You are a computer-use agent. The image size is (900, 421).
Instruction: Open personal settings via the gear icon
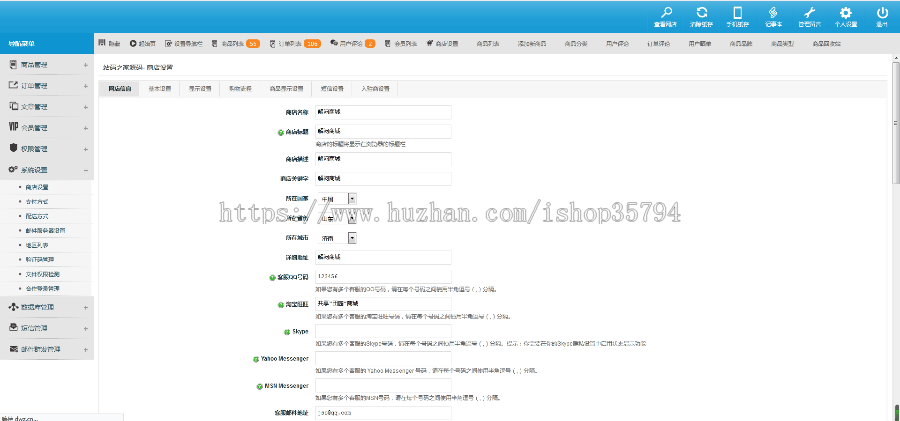point(845,13)
